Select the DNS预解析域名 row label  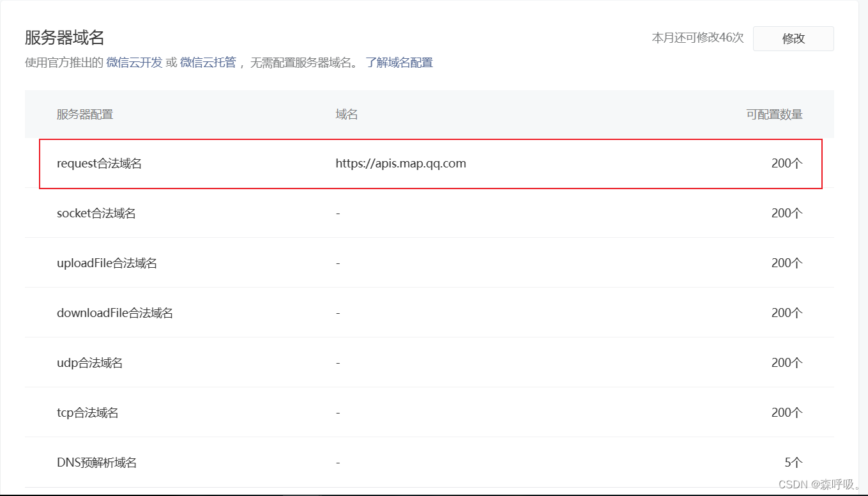click(x=97, y=462)
